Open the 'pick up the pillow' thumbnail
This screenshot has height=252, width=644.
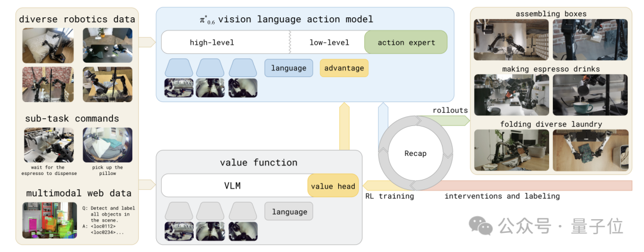[107, 145]
